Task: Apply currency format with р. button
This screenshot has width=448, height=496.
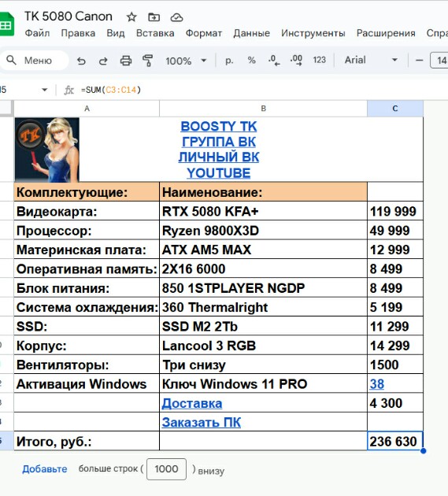Action: coord(229,60)
